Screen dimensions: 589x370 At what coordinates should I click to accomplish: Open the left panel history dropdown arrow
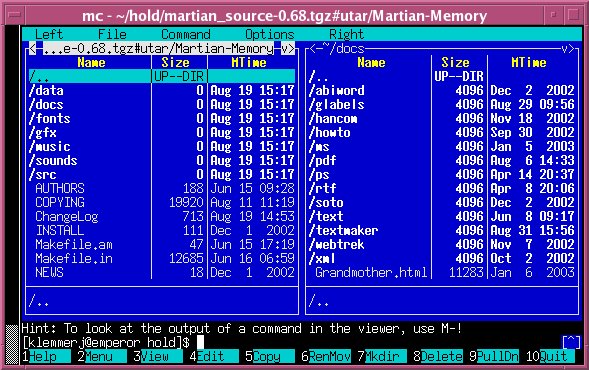pyautogui.click(x=288, y=48)
